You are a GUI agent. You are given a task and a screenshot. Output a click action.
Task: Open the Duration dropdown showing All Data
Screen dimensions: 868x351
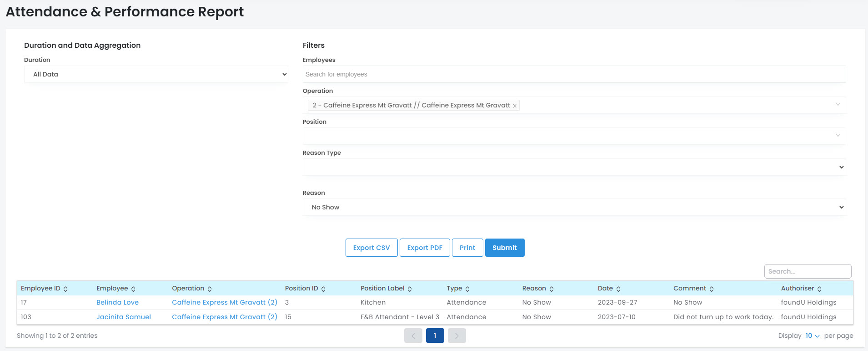(x=156, y=74)
